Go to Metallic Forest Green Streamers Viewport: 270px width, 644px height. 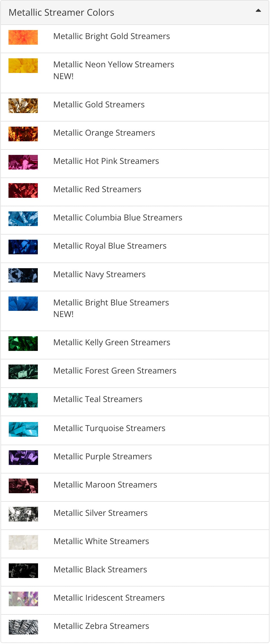(115, 371)
